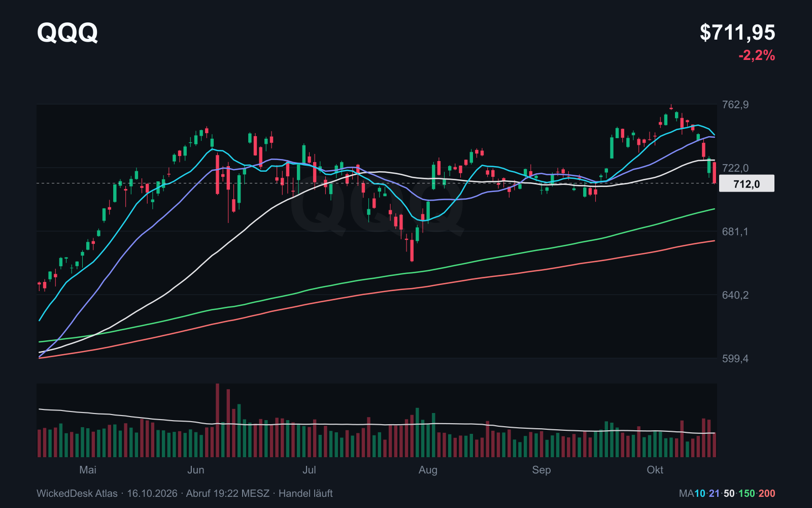Image resolution: width=812 pixels, height=508 pixels.
Task: Click the tallest June volume bar
Action: click(x=217, y=421)
